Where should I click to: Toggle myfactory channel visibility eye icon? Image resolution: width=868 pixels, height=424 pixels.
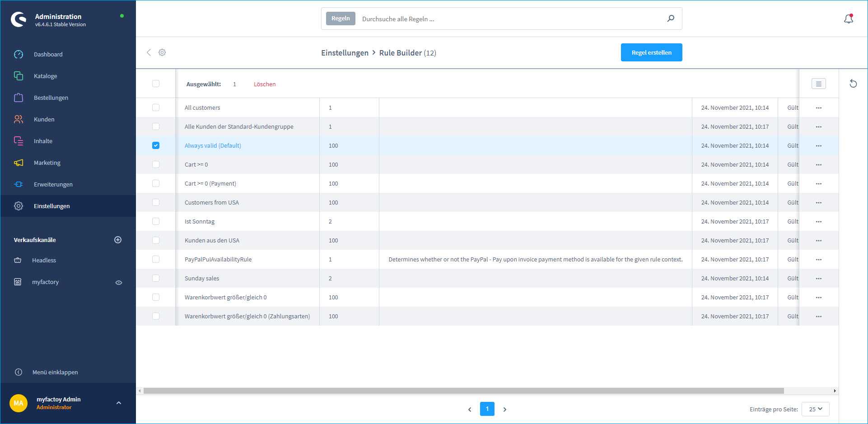[119, 282]
